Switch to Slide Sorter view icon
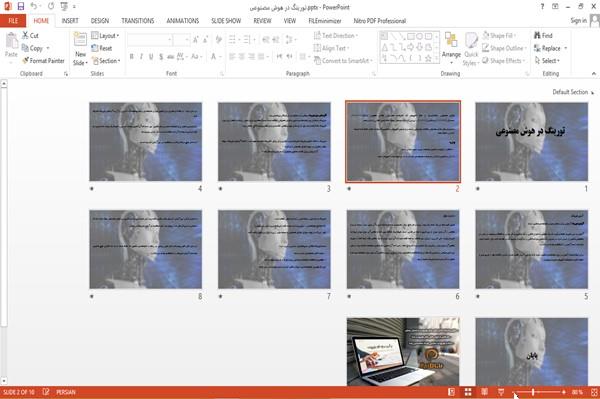Image resolution: width=600 pixels, height=399 pixels. [x=468, y=392]
